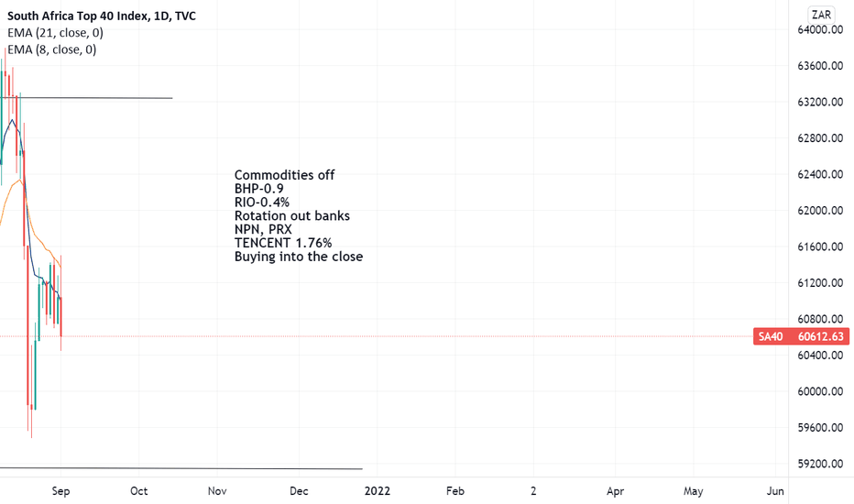Click the 63600.00 price axis label

(820, 66)
